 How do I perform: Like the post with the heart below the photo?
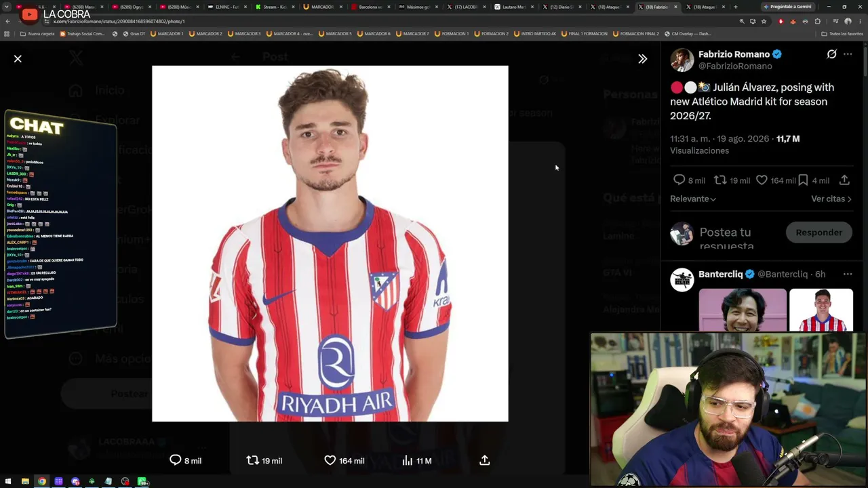click(330, 460)
